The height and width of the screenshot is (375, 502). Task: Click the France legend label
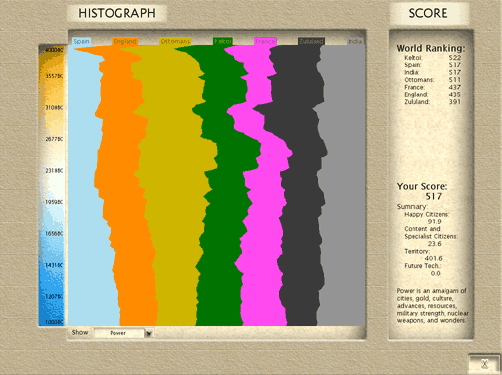(x=265, y=41)
